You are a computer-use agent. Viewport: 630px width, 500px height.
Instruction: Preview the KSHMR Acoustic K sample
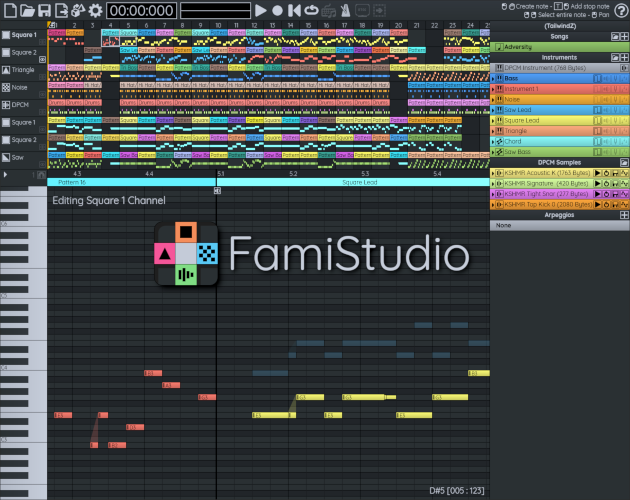[597, 173]
